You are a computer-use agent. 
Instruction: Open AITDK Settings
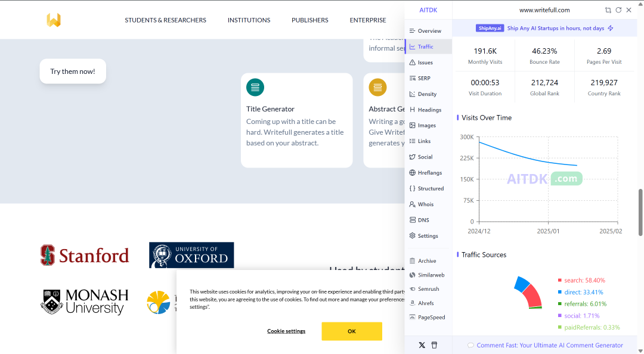click(428, 236)
